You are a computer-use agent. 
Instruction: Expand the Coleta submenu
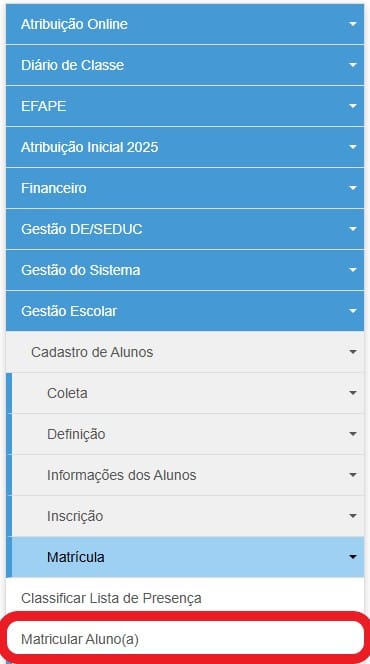tap(188, 393)
